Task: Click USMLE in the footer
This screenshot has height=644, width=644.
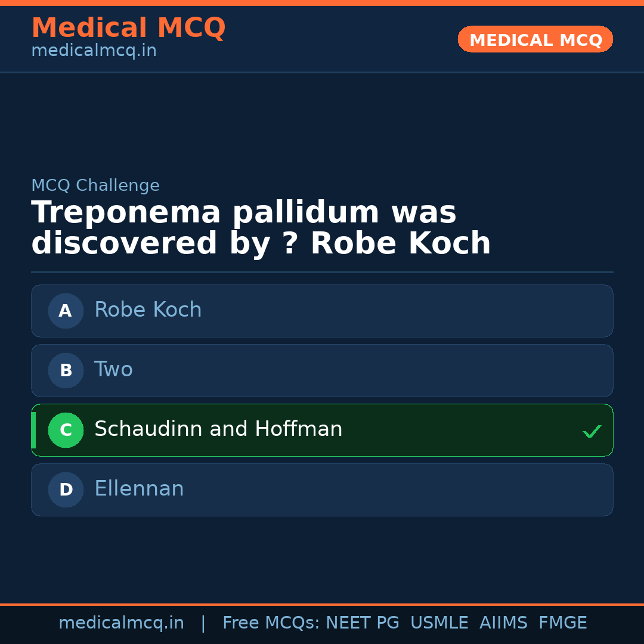Action: click(x=439, y=623)
